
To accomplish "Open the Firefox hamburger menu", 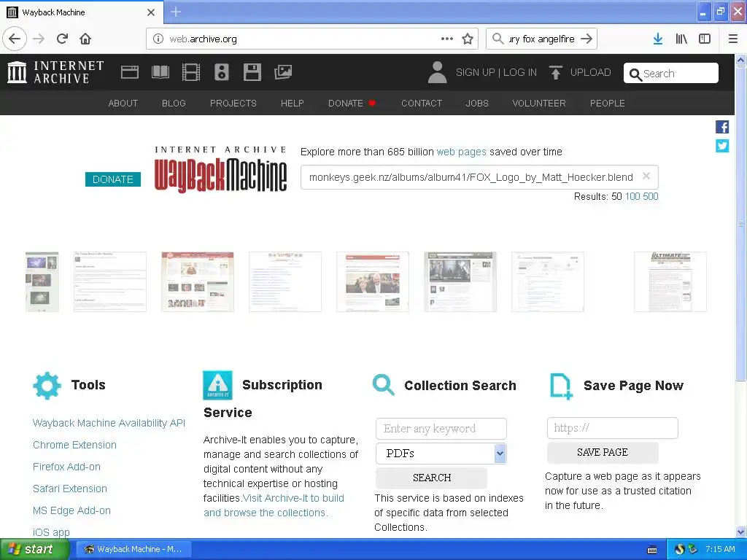I will [733, 39].
